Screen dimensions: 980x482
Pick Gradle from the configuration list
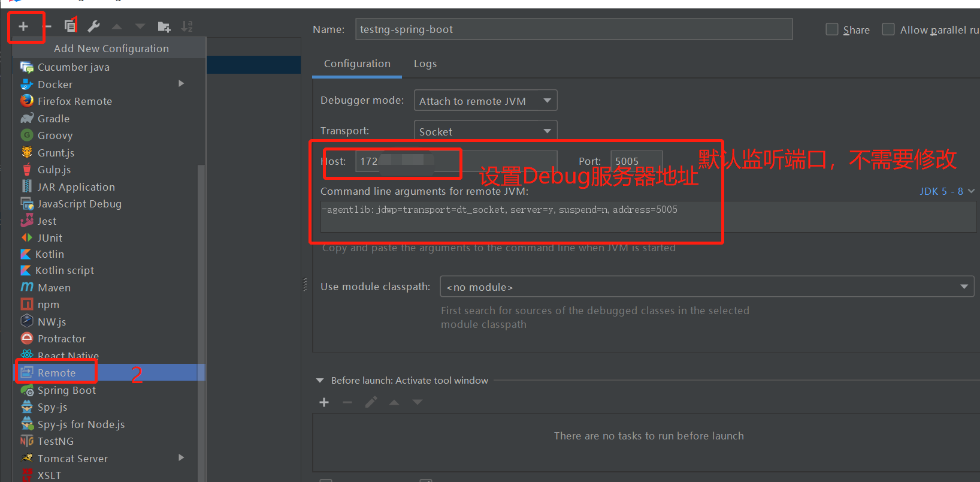(110, 119)
